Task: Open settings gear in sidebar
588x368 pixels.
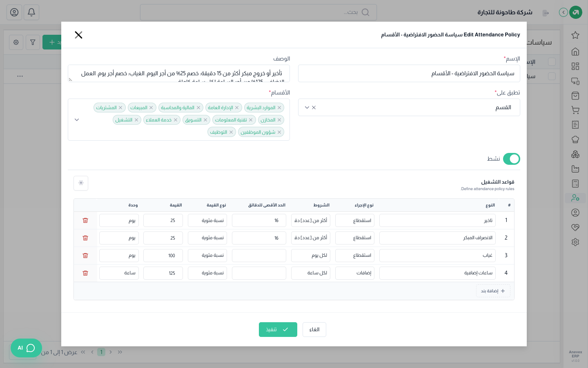Action: tap(575, 242)
